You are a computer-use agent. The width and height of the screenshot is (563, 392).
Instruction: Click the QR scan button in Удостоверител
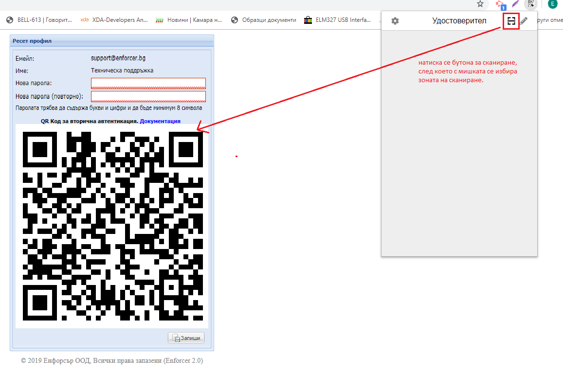511,21
